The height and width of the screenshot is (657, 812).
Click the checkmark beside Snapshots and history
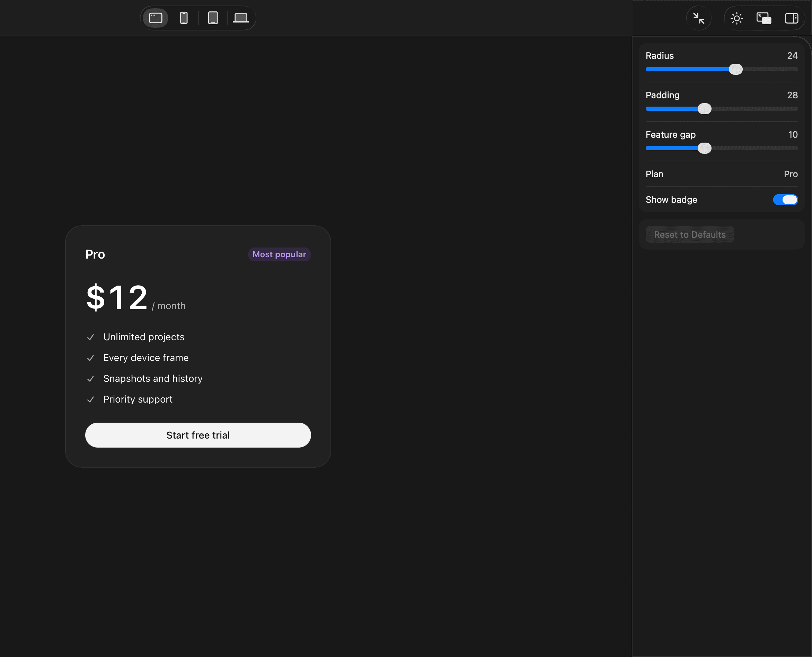[90, 379]
